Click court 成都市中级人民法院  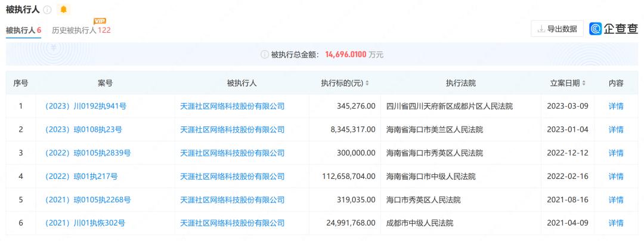(x=420, y=223)
